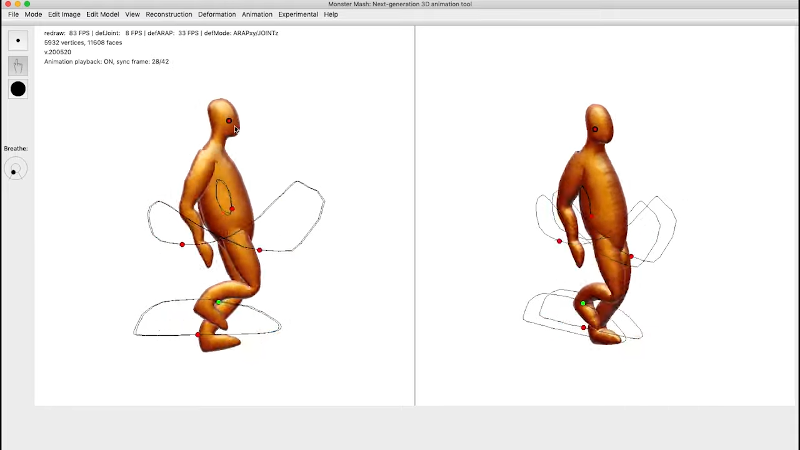
Task: Click head control point on right model
Action: tap(595, 129)
